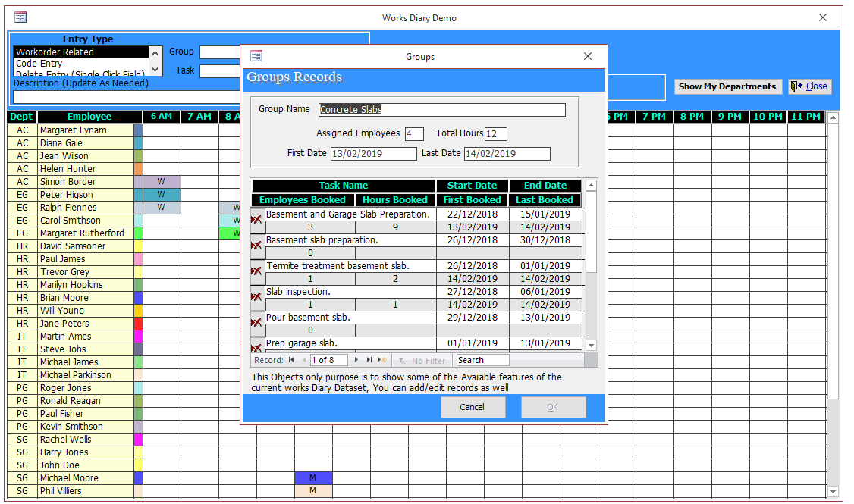The height and width of the screenshot is (504, 854).
Task: Click No Filter indicator in record navigator
Action: coord(422,360)
